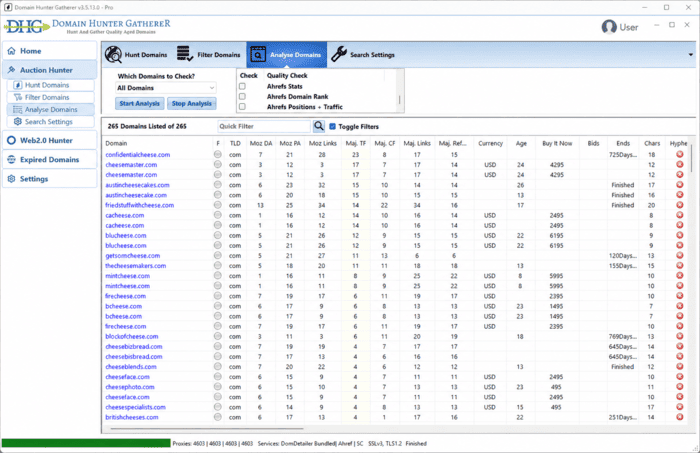This screenshot has height=453, width=700.
Task: Sort by Age column header
Action: point(521,143)
